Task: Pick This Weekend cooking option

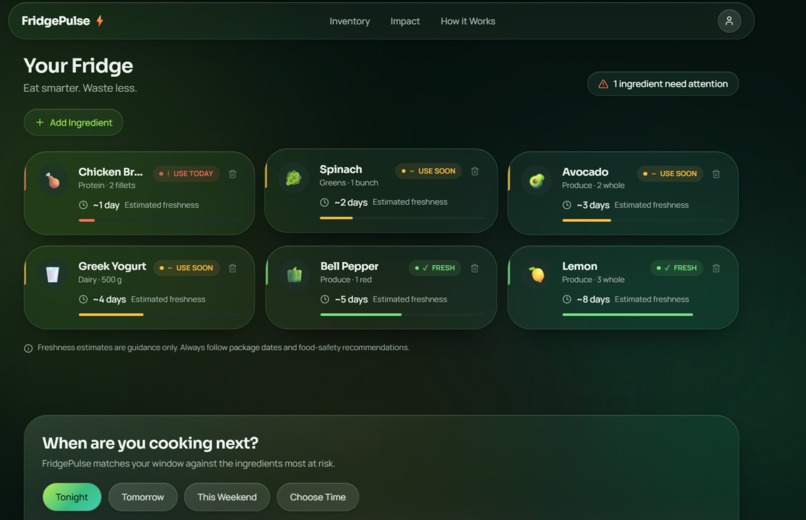Action: click(227, 497)
